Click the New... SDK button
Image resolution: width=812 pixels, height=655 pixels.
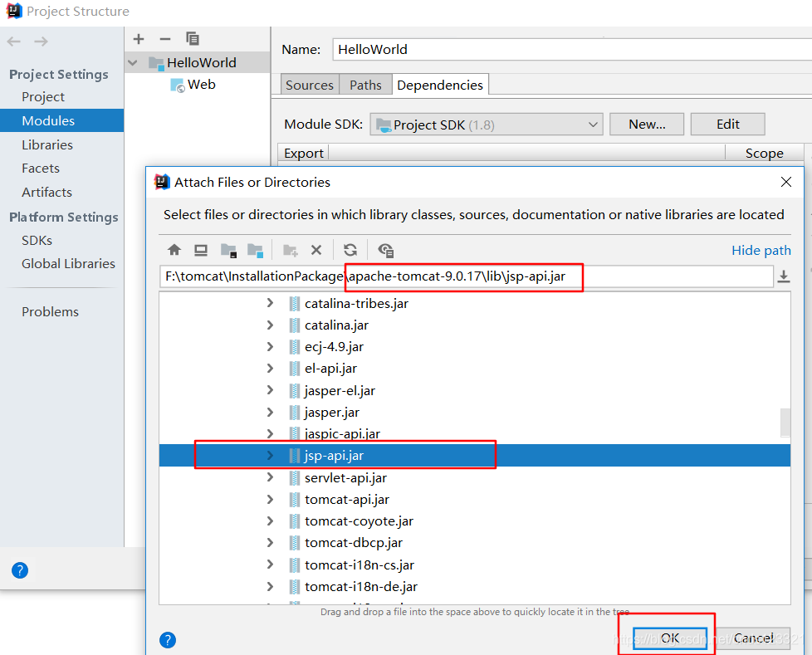[647, 125]
